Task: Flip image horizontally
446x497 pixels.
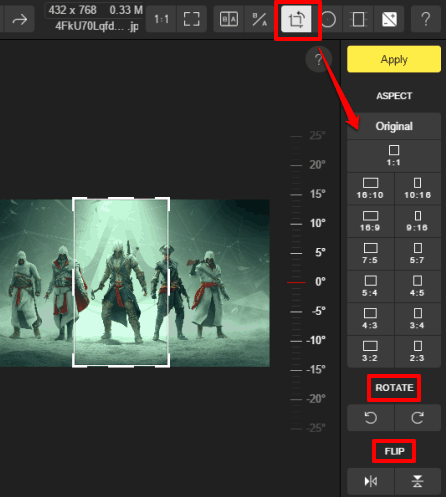Action: (370, 481)
